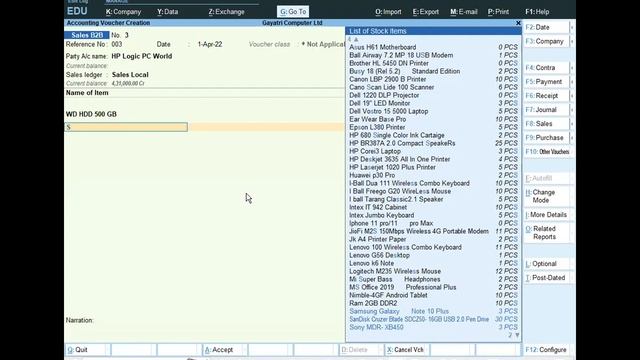The image size is (640, 360).
Task: Open the E: Export menu
Action: pos(425,12)
